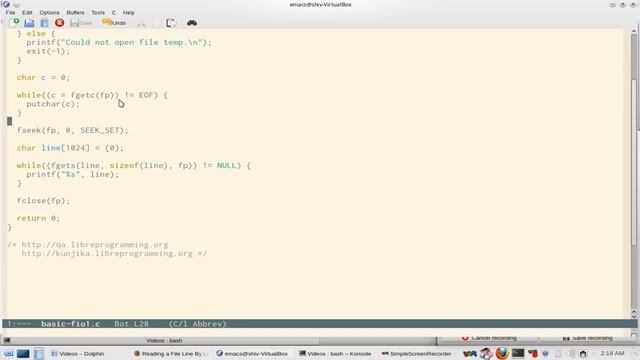Click the Save toolbar button
640x360 pixels.
pyautogui.click(x=81, y=23)
